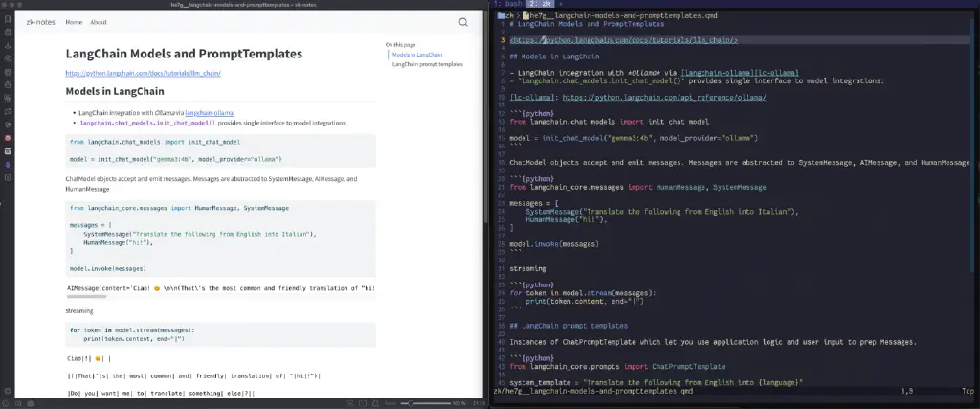Click the 'Instances of ChatPromptTemplate' line in vim

point(712,342)
